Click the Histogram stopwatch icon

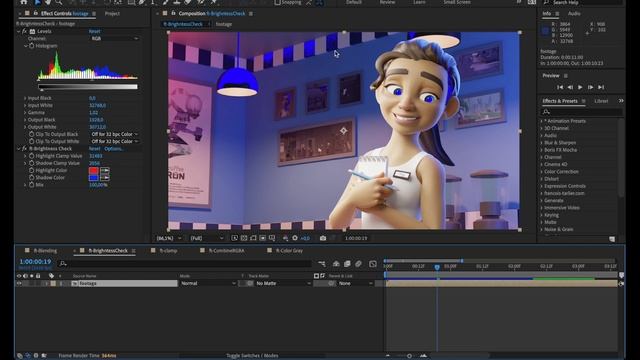click(x=32, y=46)
